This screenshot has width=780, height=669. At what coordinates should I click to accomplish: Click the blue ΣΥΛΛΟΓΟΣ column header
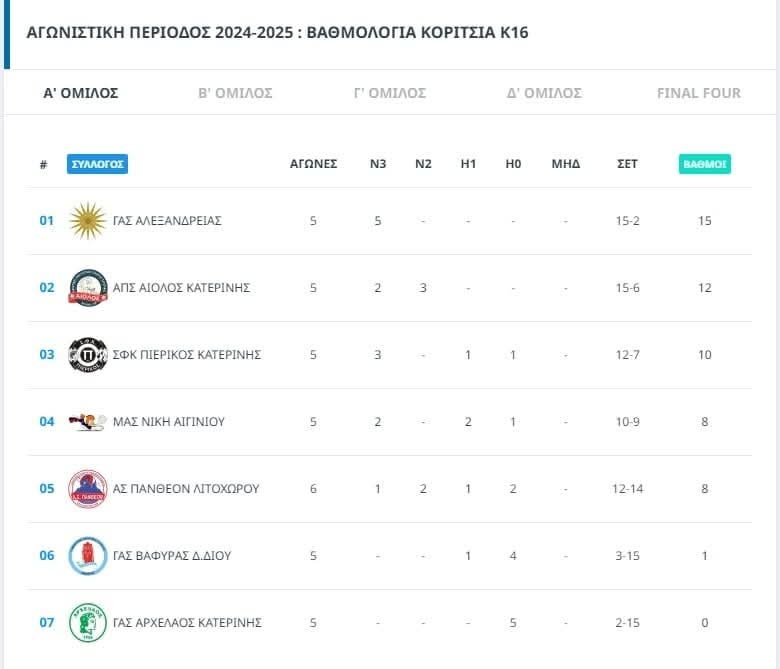(x=98, y=164)
